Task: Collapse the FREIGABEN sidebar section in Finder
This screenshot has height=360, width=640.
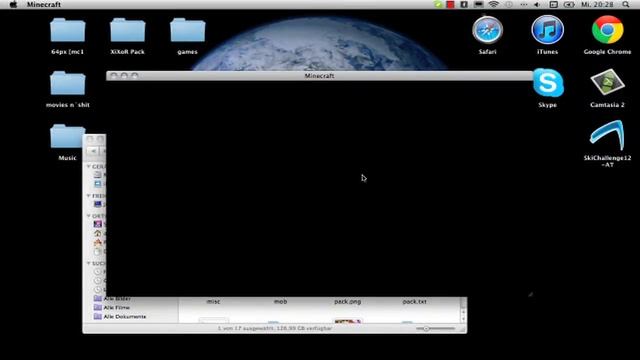Action: (89, 196)
